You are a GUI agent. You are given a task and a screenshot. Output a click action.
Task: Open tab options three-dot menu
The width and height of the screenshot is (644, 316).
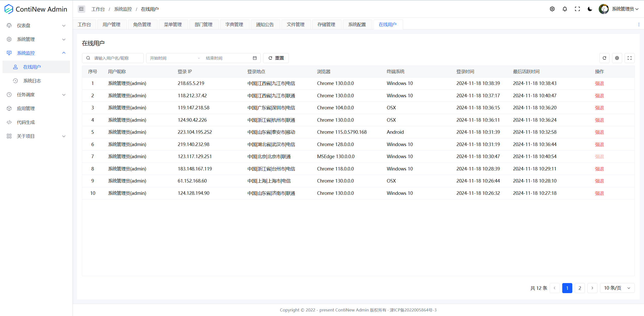pos(639,25)
